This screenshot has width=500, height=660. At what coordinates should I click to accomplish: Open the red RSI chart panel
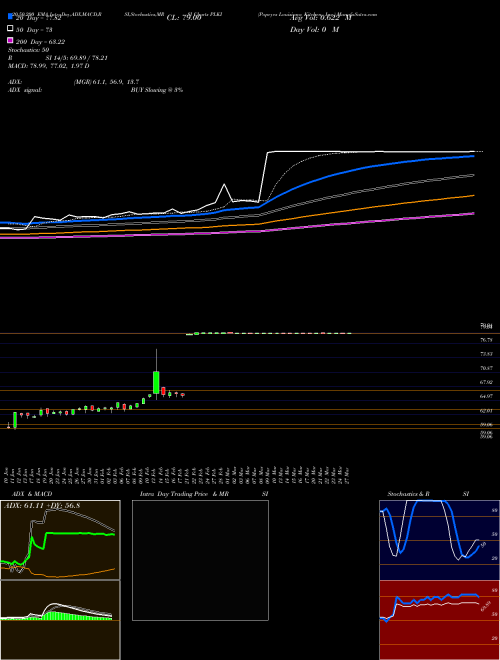pos(439,620)
